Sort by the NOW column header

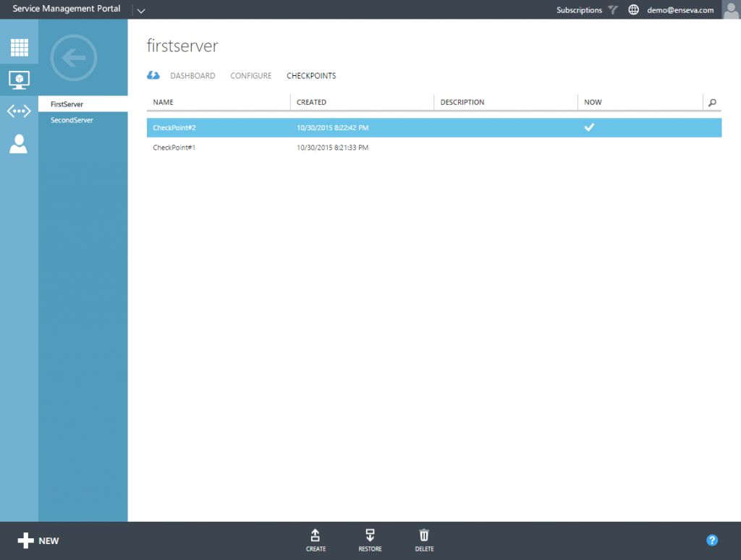pyautogui.click(x=593, y=102)
